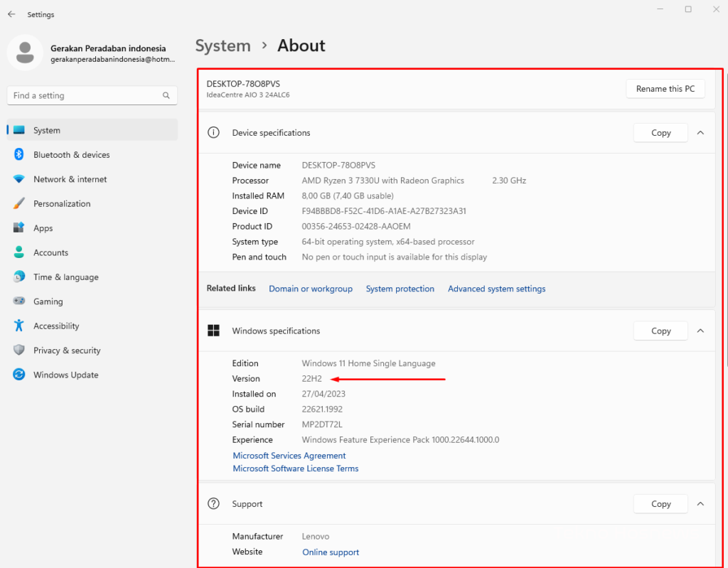Screen dimensions: 728x568
Task: Copy the Support information
Action: click(x=660, y=504)
